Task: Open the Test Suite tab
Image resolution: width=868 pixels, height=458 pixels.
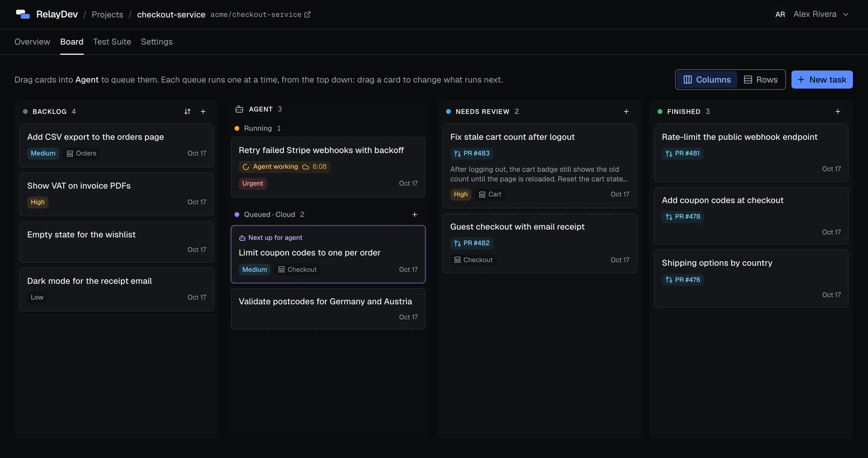Action: [112, 42]
